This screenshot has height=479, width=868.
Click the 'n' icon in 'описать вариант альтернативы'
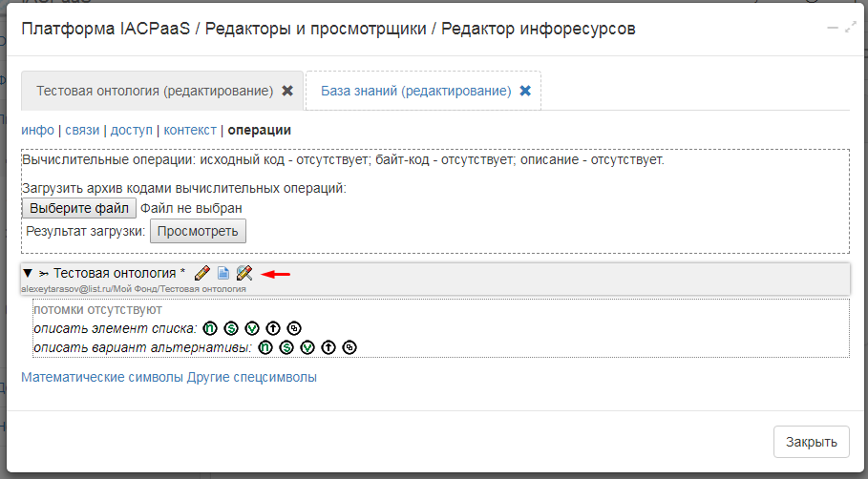pos(265,347)
